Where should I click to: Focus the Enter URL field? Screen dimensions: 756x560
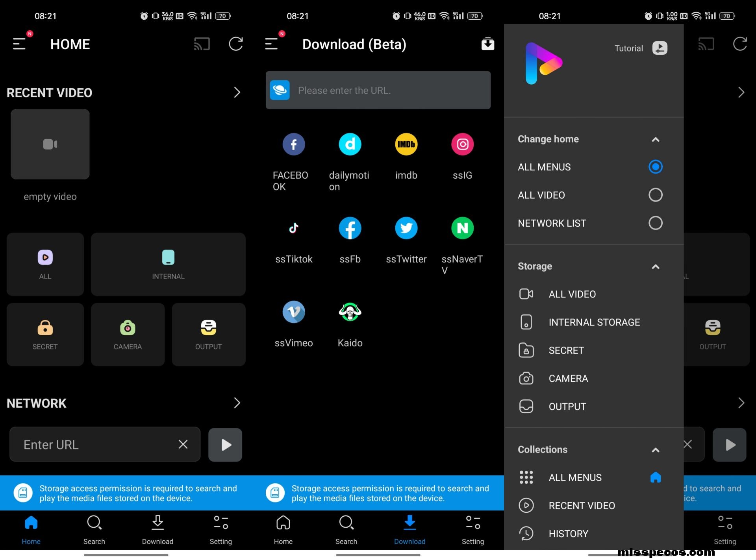(x=105, y=444)
